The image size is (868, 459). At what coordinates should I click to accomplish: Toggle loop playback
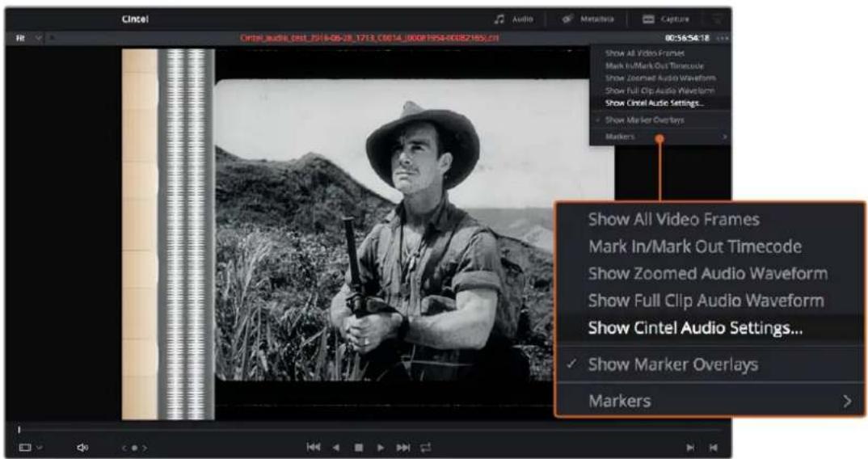(425, 448)
